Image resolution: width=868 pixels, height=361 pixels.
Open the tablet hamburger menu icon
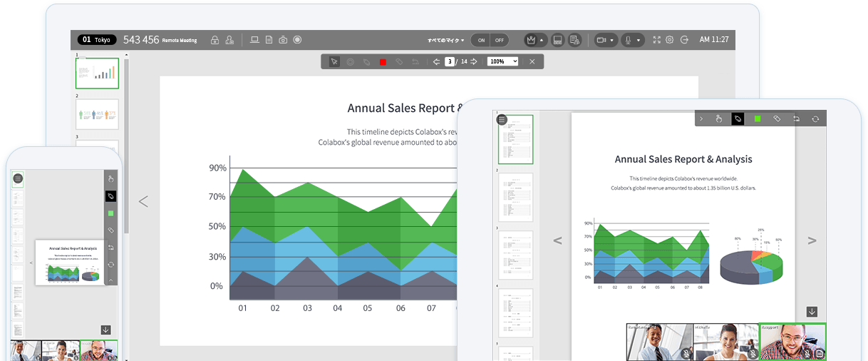tap(502, 120)
